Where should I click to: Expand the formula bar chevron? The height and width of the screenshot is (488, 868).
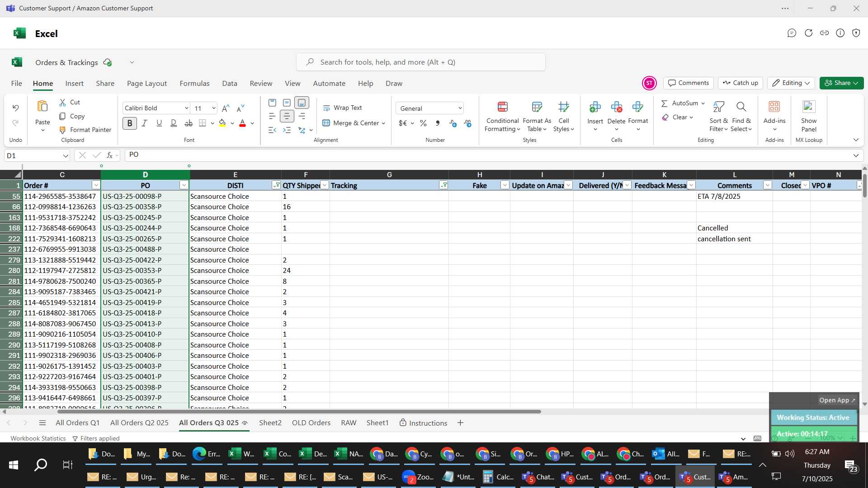click(x=856, y=156)
